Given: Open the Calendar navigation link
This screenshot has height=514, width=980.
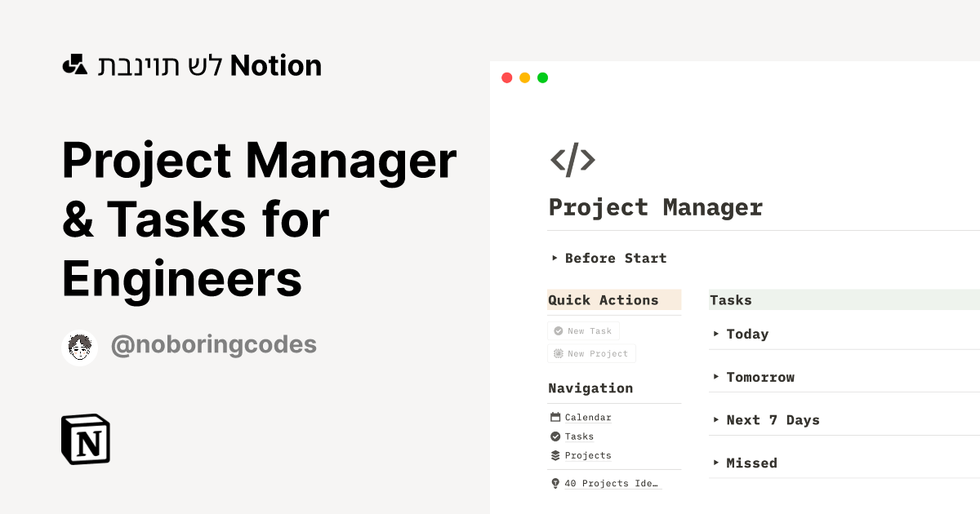Looking at the screenshot, I should [588, 417].
